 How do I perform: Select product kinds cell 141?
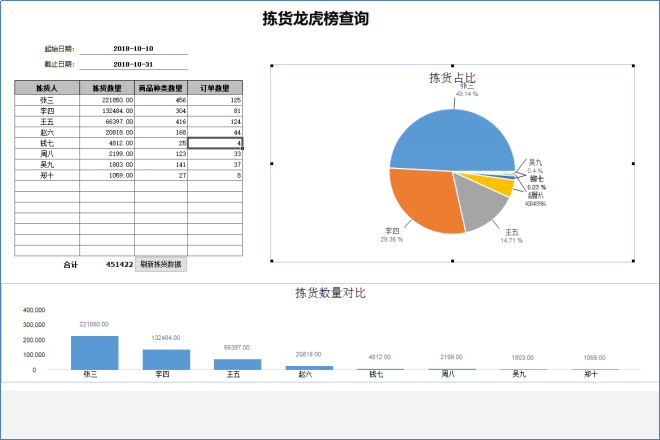(161, 165)
